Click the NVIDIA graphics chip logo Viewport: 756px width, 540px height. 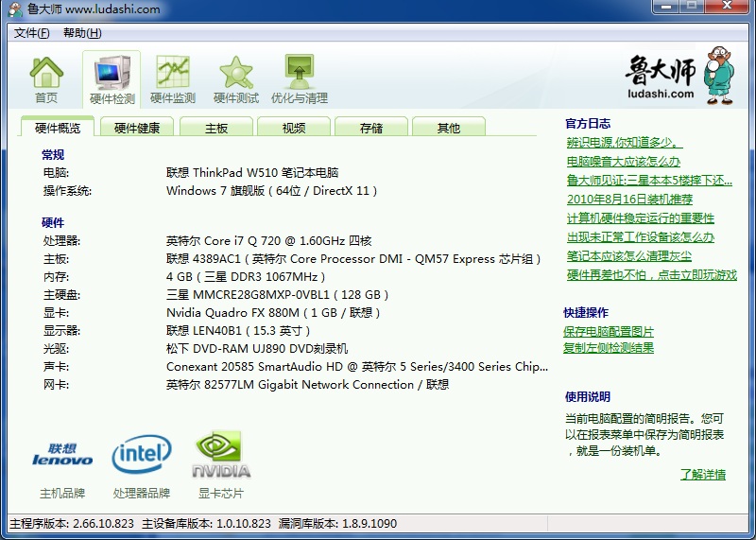pyautogui.click(x=221, y=454)
